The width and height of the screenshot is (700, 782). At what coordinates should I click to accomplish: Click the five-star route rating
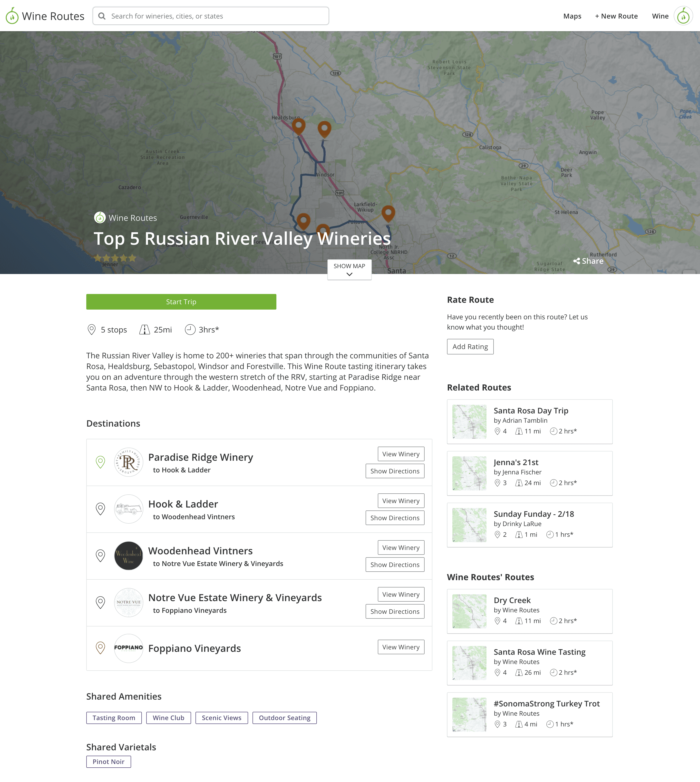coord(115,258)
